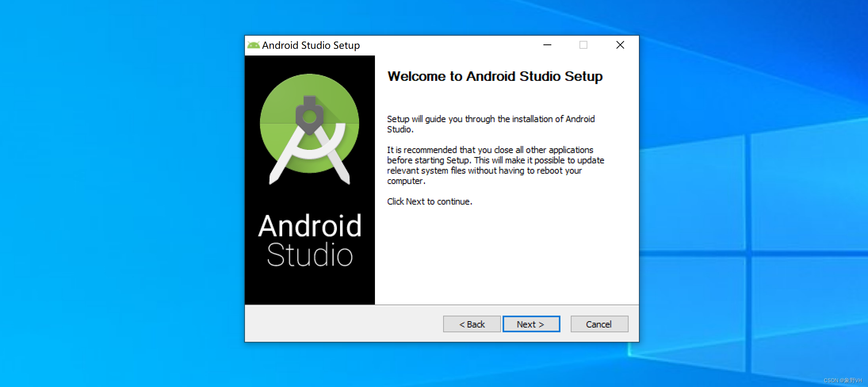Minimize the Android Studio Setup window
Image resolution: width=868 pixels, height=387 pixels.
coord(547,45)
